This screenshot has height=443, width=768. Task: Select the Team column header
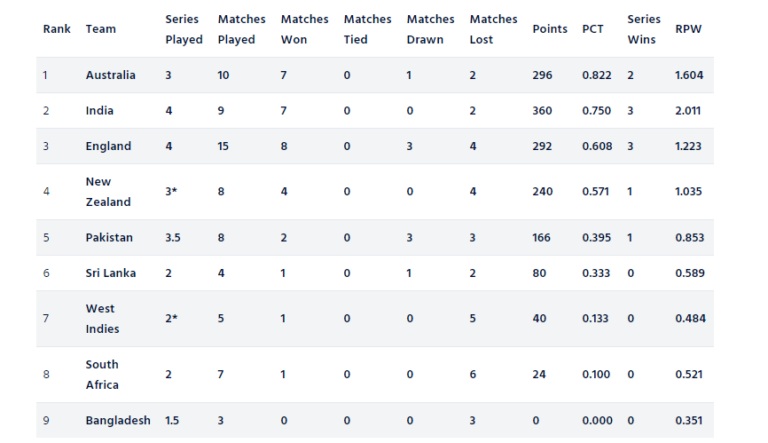coord(100,29)
